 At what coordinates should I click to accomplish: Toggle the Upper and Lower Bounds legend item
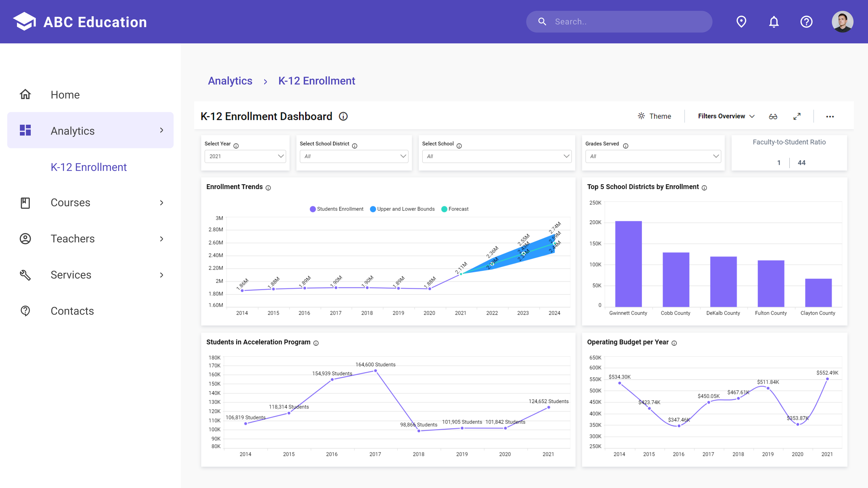(402, 209)
